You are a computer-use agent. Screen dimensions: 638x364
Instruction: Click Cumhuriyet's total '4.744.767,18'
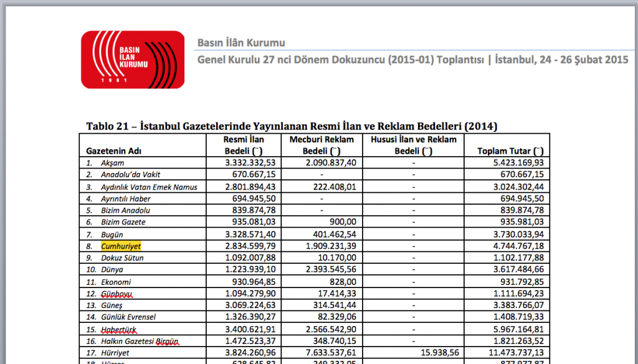point(518,246)
